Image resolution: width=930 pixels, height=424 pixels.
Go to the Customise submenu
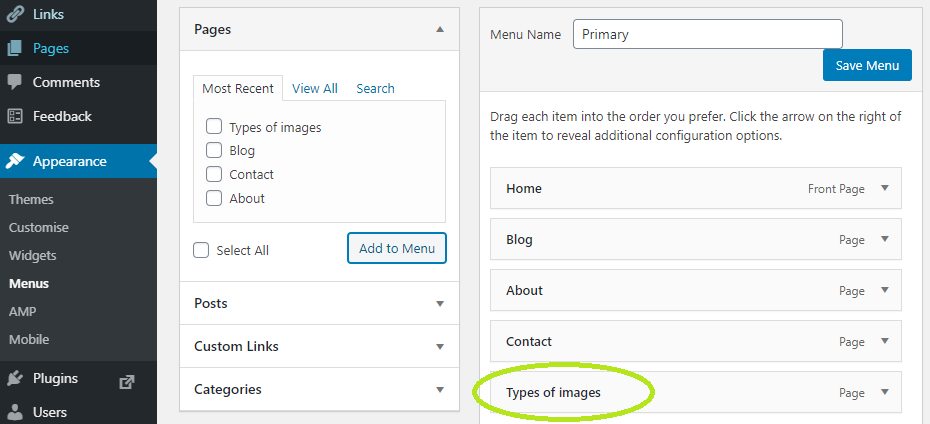click(x=39, y=228)
